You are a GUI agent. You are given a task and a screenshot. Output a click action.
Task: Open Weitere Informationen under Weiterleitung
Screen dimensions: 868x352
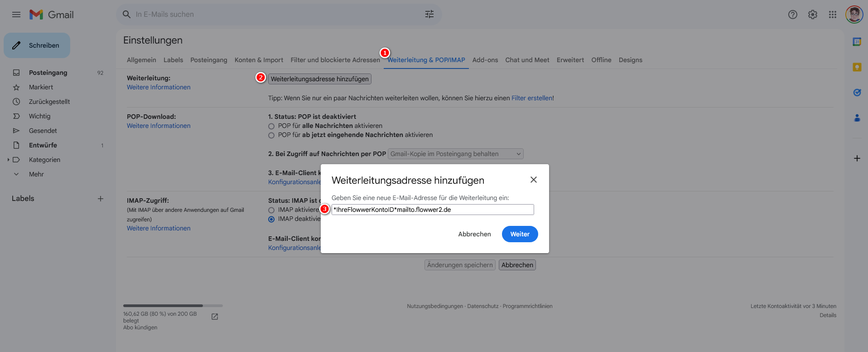(x=159, y=87)
